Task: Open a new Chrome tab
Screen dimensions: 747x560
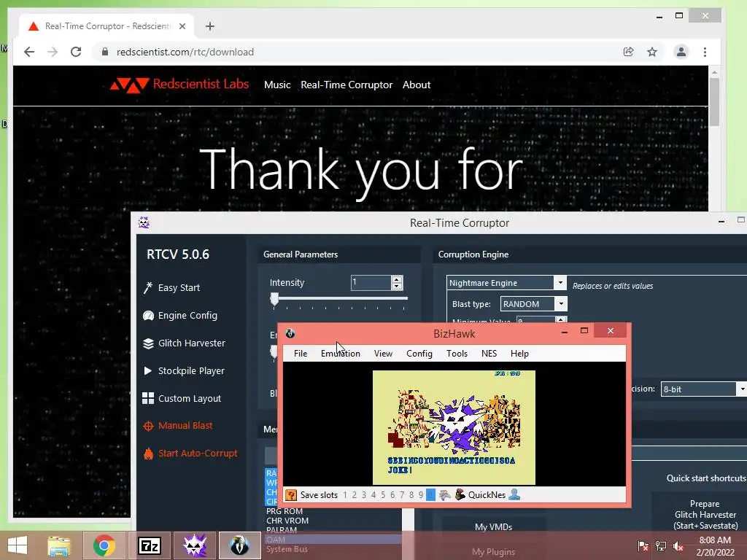Action: [x=210, y=26]
